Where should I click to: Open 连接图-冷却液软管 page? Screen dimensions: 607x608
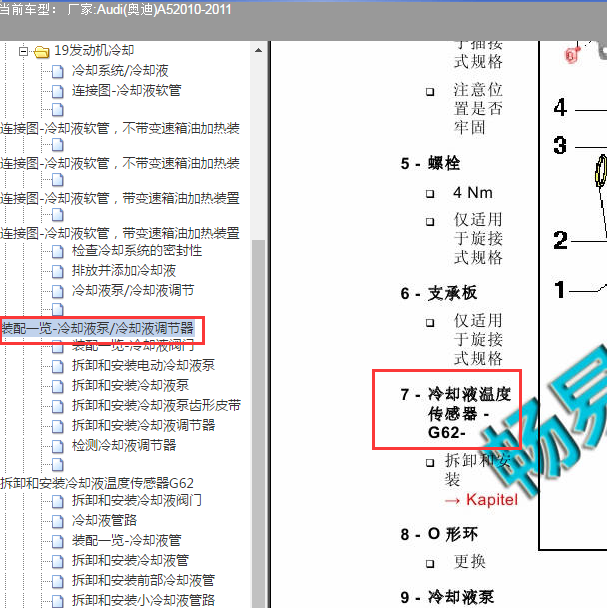(126, 90)
